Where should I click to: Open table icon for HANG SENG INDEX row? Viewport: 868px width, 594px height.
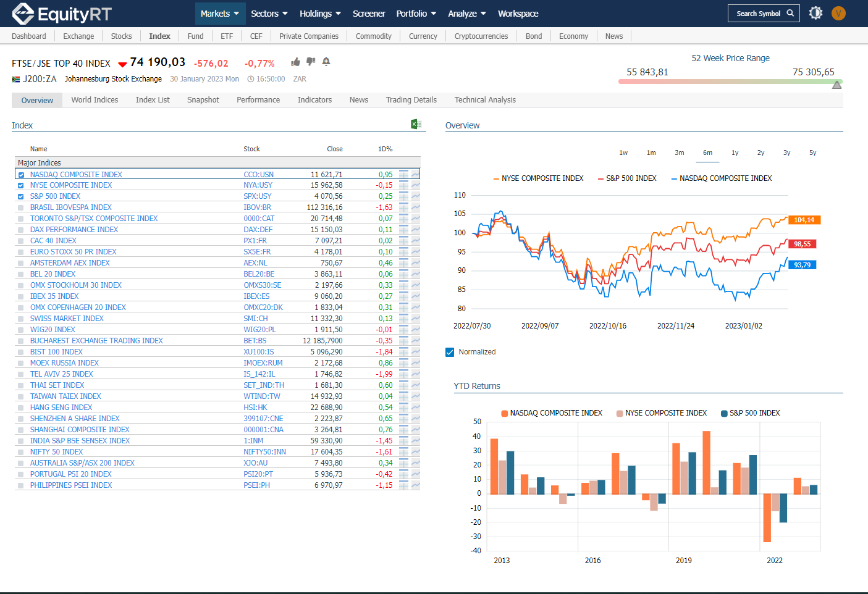point(404,408)
